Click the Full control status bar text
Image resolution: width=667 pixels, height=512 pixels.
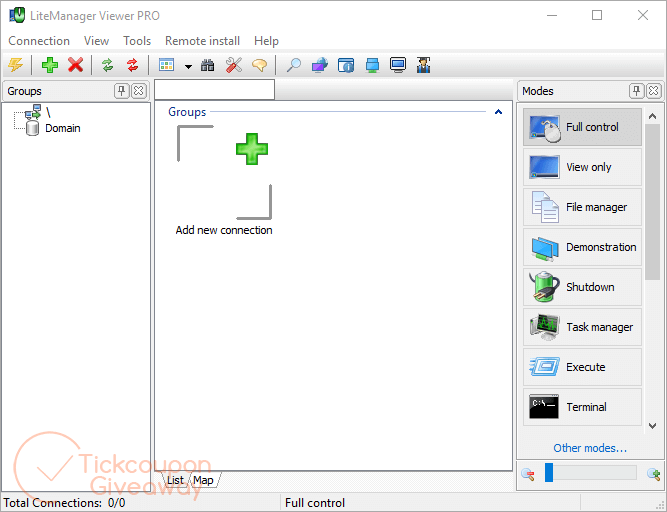point(315,503)
